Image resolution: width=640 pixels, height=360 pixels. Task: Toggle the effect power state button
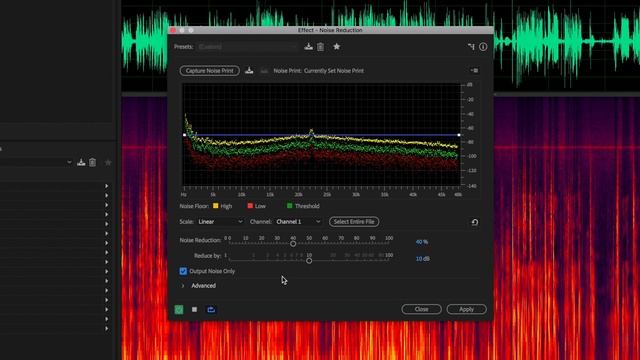click(x=179, y=309)
